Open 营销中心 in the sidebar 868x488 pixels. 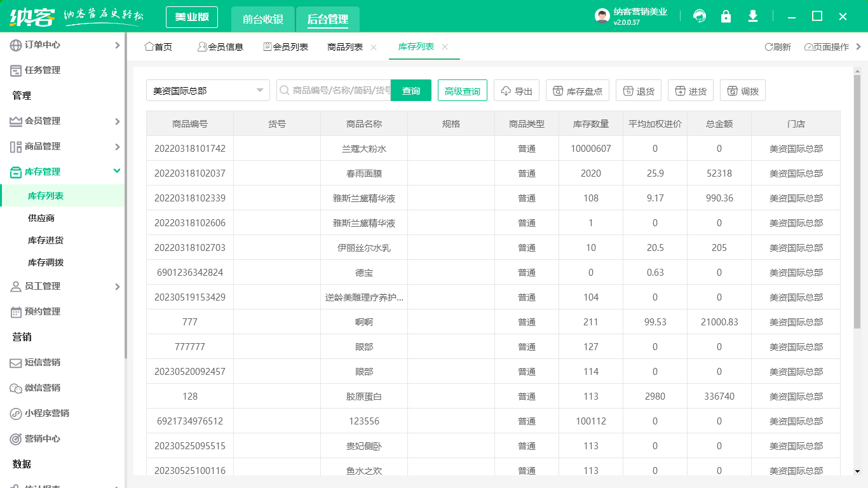pos(43,439)
